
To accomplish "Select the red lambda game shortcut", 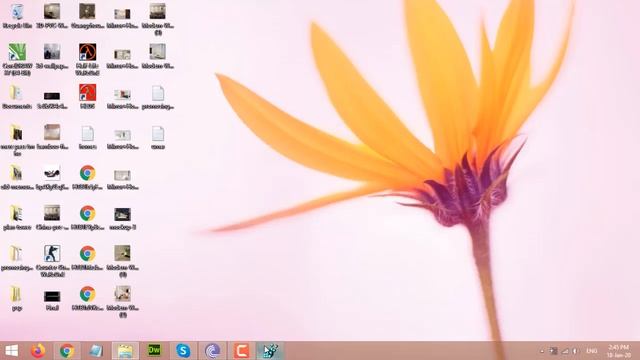I will 87,97.
